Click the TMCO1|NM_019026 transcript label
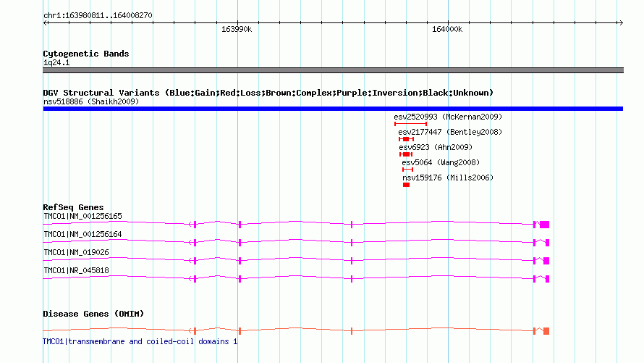 [x=76, y=252]
